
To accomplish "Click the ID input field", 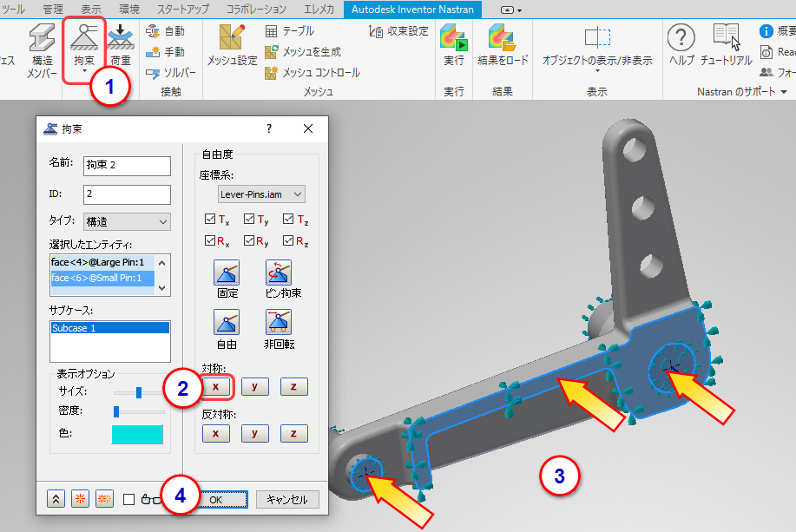I will pyautogui.click(x=127, y=194).
